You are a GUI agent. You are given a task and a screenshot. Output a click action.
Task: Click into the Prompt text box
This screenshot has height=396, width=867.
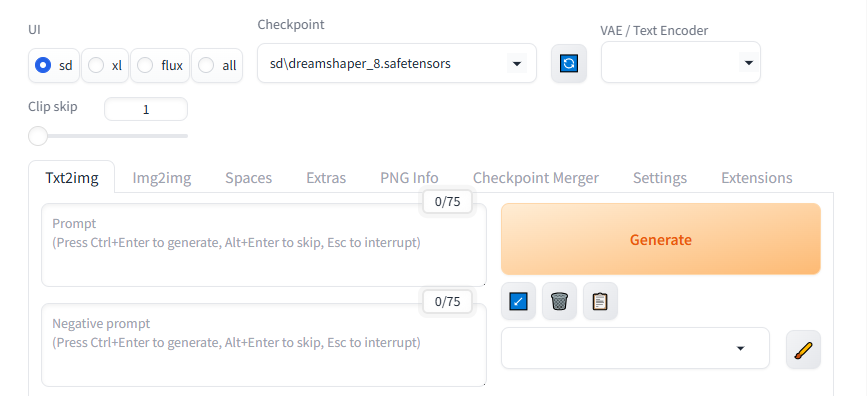[264, 245]
